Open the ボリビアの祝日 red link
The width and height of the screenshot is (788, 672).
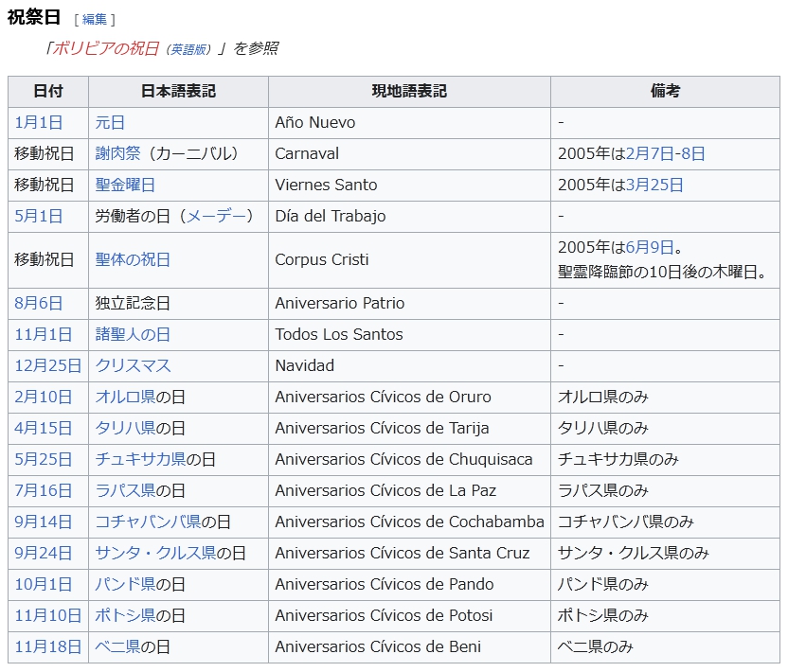click(105, 48)
